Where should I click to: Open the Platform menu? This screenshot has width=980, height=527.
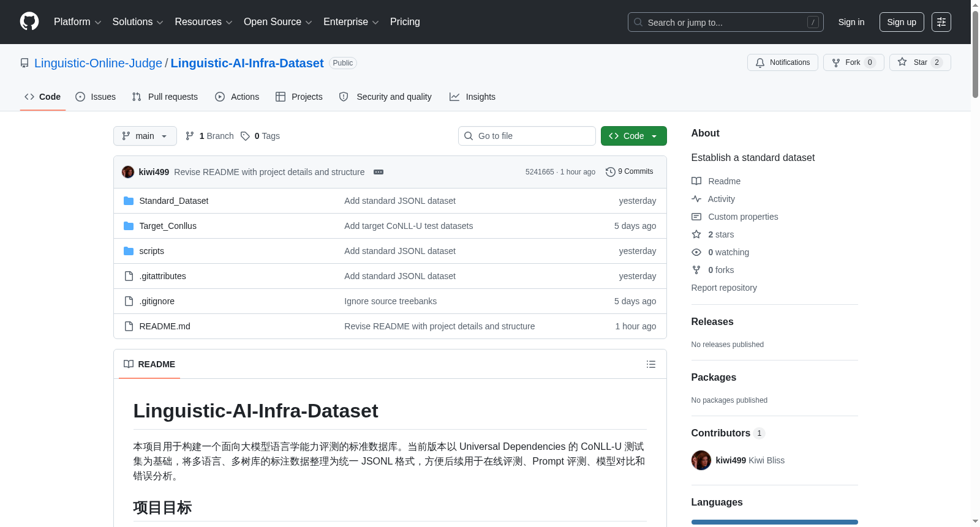pos(77,21)
